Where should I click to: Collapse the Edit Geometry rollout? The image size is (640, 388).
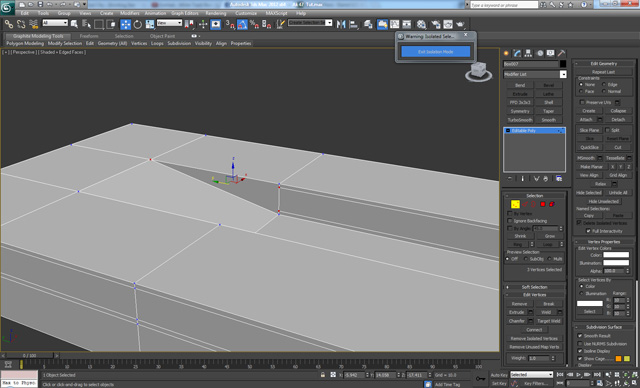604,63
